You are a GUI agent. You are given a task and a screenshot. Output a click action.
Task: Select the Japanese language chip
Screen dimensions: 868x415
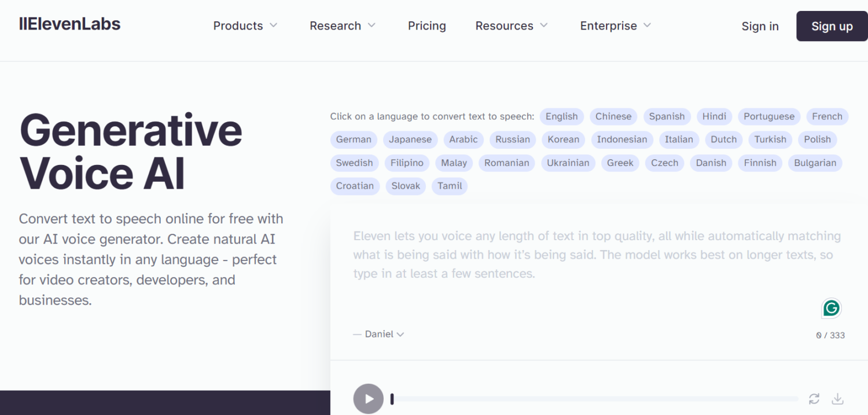pyautogui.click(x=410, y=139)
